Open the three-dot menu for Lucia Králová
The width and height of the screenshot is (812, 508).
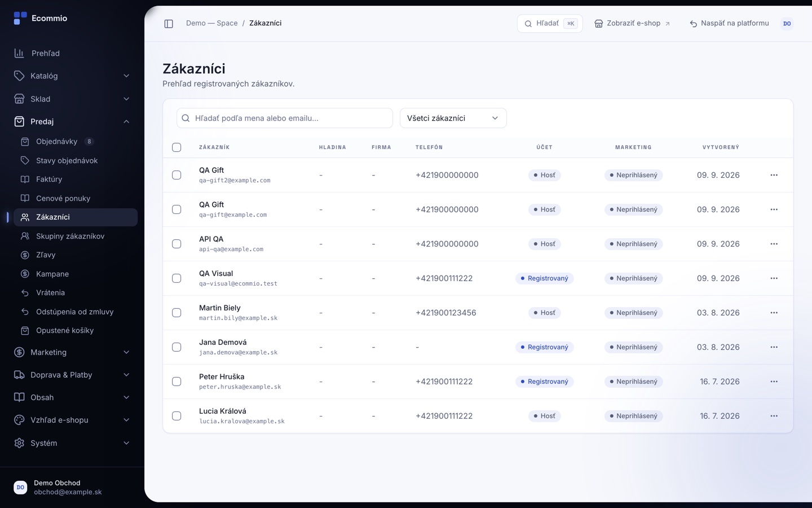point(774,416)
